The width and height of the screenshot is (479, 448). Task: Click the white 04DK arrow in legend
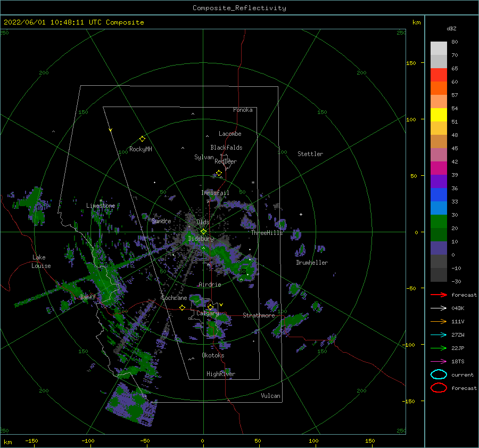439,308
